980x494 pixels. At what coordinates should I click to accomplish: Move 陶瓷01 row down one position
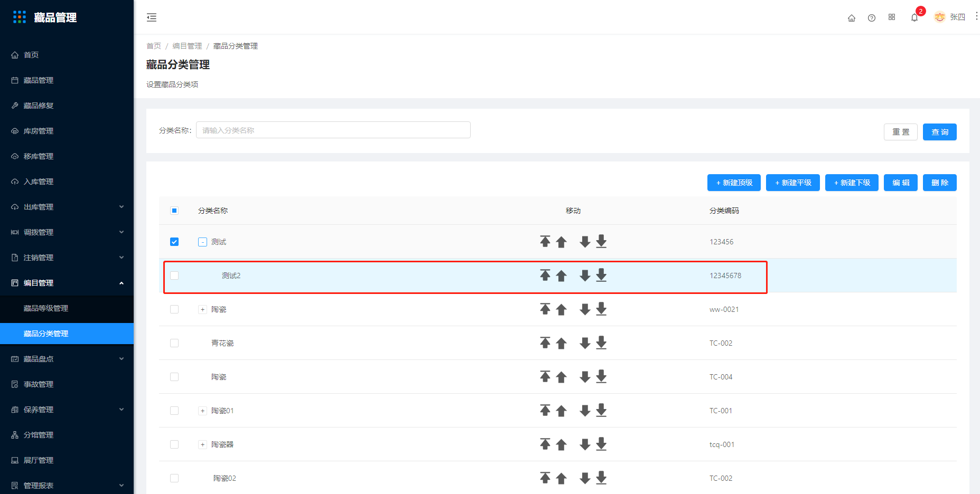click(x=585, y=411)
